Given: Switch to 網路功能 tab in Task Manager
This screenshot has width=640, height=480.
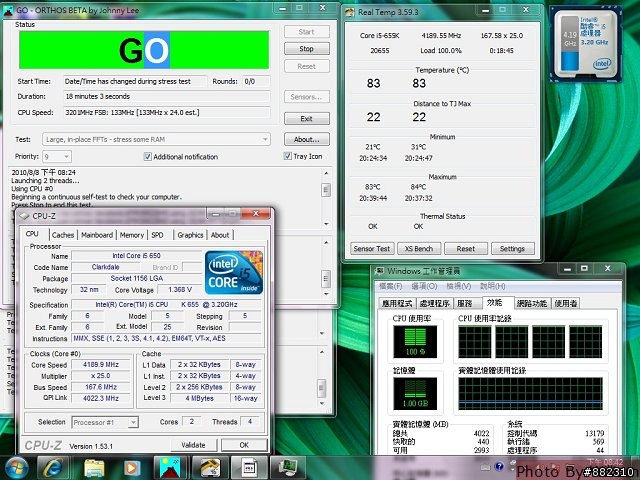Looking at the screenshot, I should pyautogui.click(x=531, y=303).
